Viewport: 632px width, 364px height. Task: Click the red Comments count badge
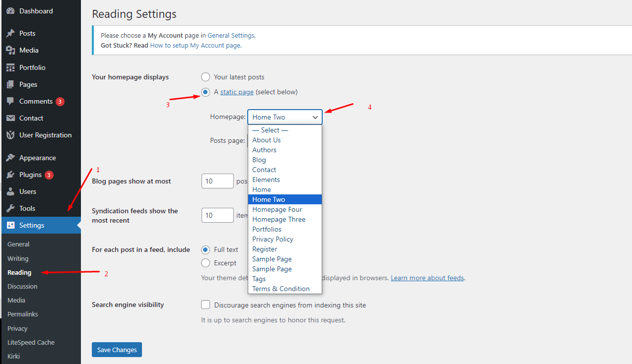(60, 102)
